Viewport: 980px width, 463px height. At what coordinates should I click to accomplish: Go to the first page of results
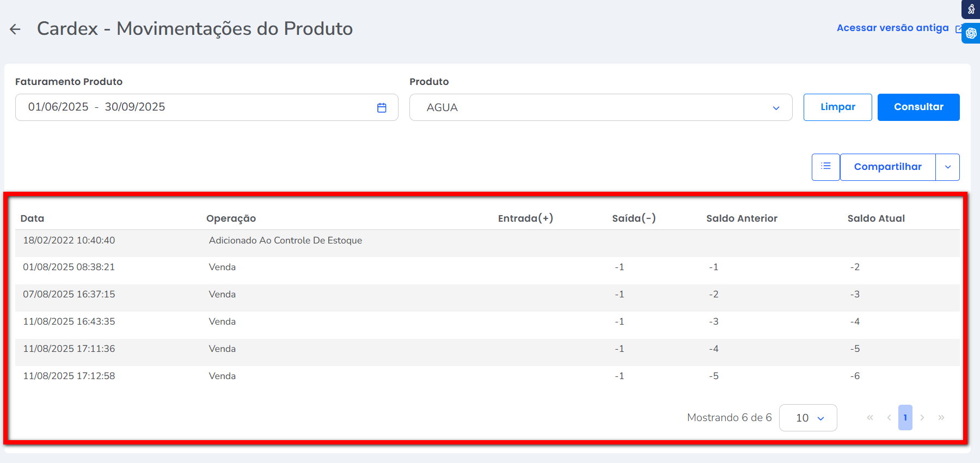tap(870, 418)
